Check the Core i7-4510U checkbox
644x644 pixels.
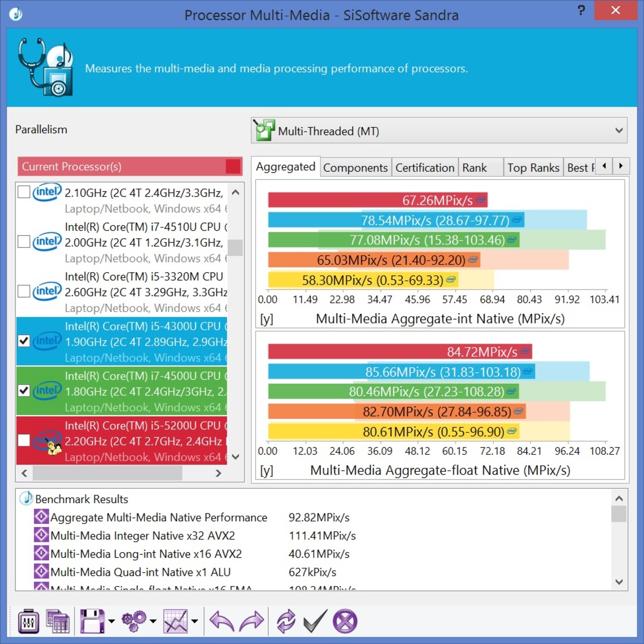(x=24, y=242)
